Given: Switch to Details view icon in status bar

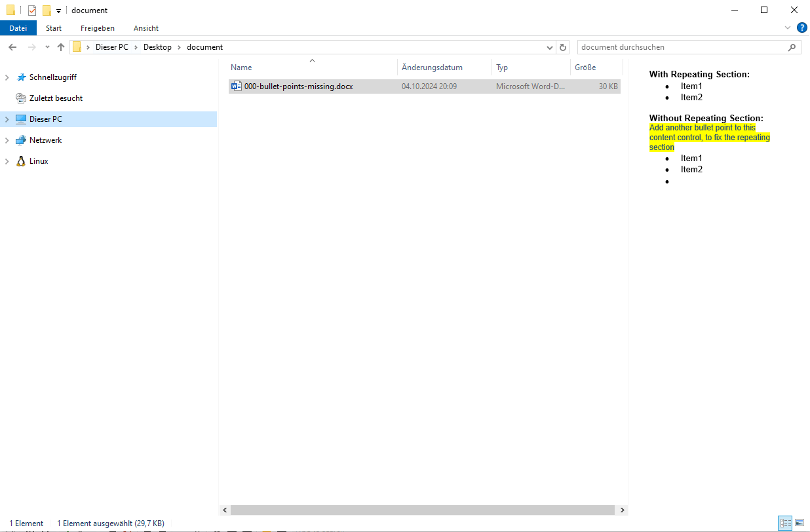Looking at the screenshot, I should pos(785,523).
